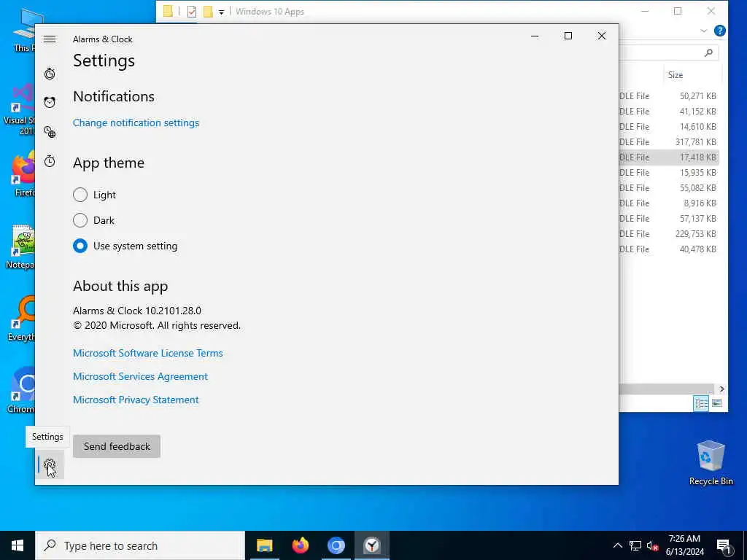Select the Recycle Bin desktop icon
Viewport: 747px width, 560px height.
(711, 462)
